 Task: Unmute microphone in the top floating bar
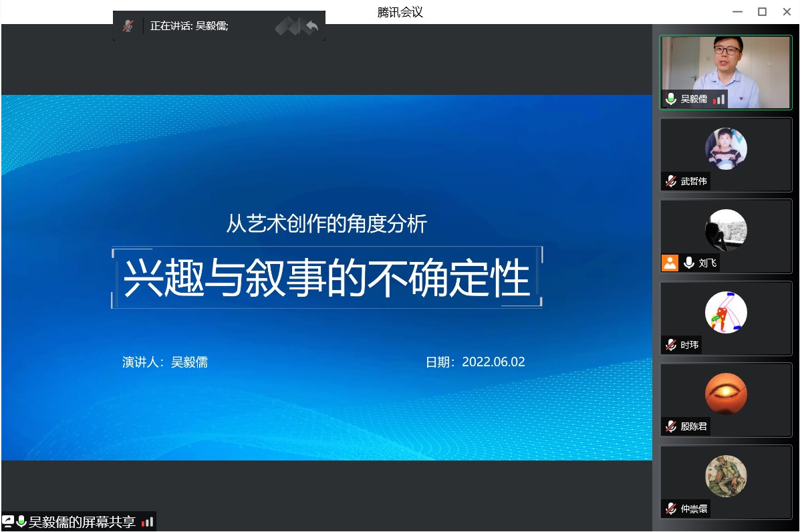128,26
